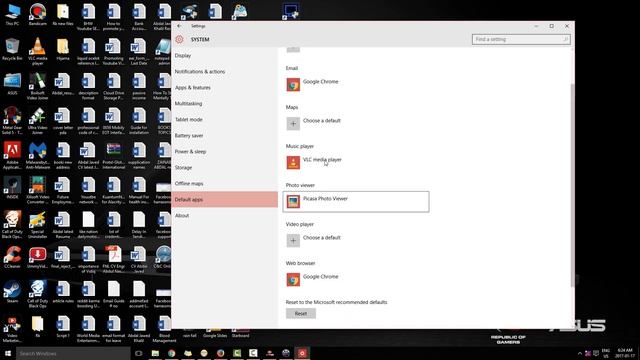The width and height of the screenshot is (640, 360).
Task: Click the Chrome icon under Email
Action: coord(293,85)
